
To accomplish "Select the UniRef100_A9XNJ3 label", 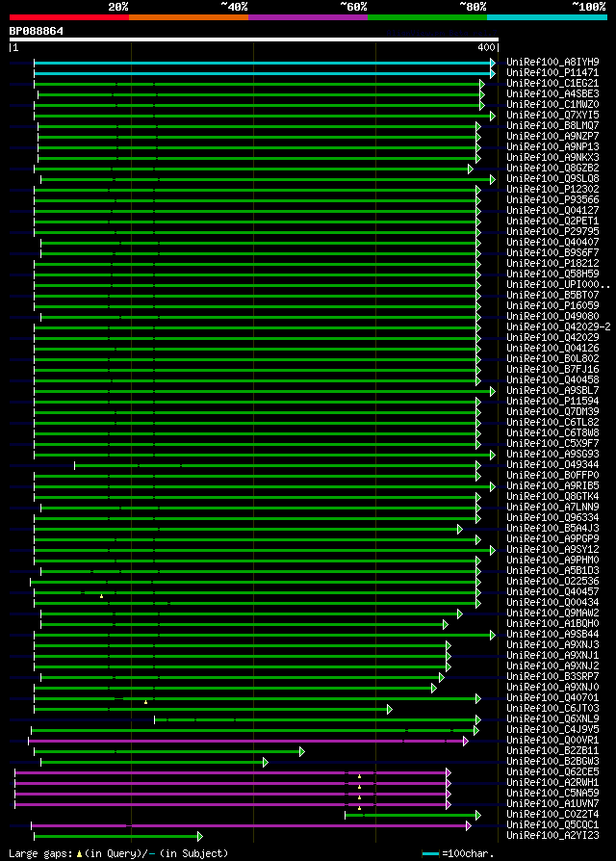I will click(x=552, y=644).
